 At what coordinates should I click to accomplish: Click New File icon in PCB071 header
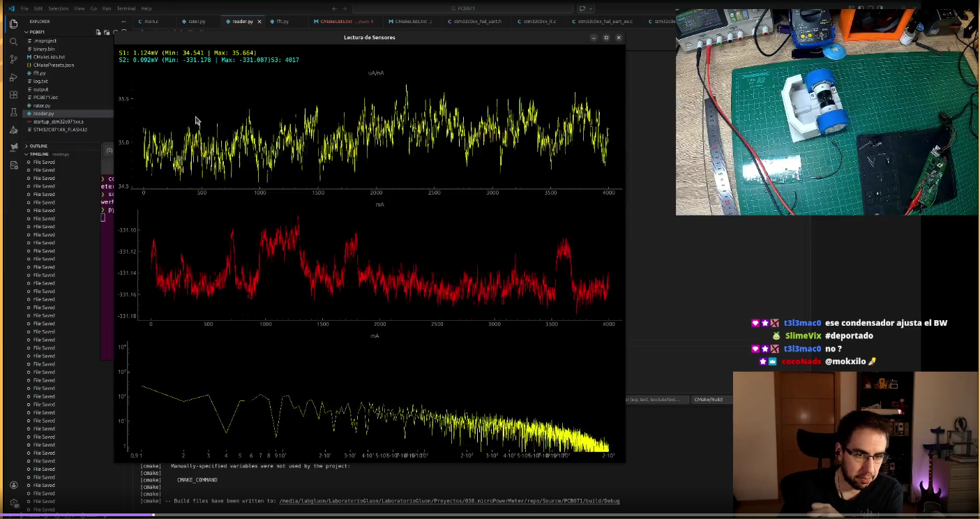pyautogui.click(x=98, y=32)
